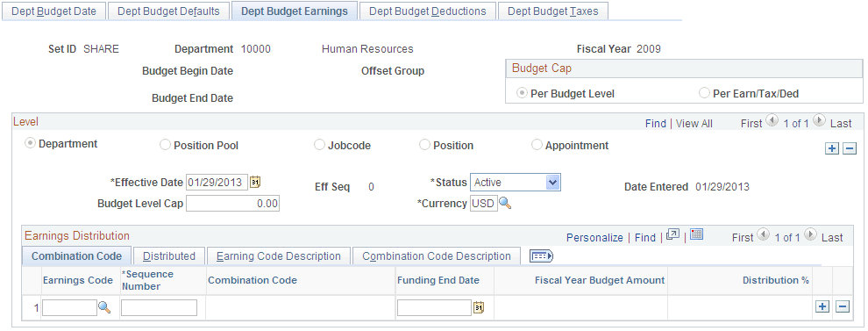
Task: Sort by Funding End Date column header
Action: [x=438, y=280]
